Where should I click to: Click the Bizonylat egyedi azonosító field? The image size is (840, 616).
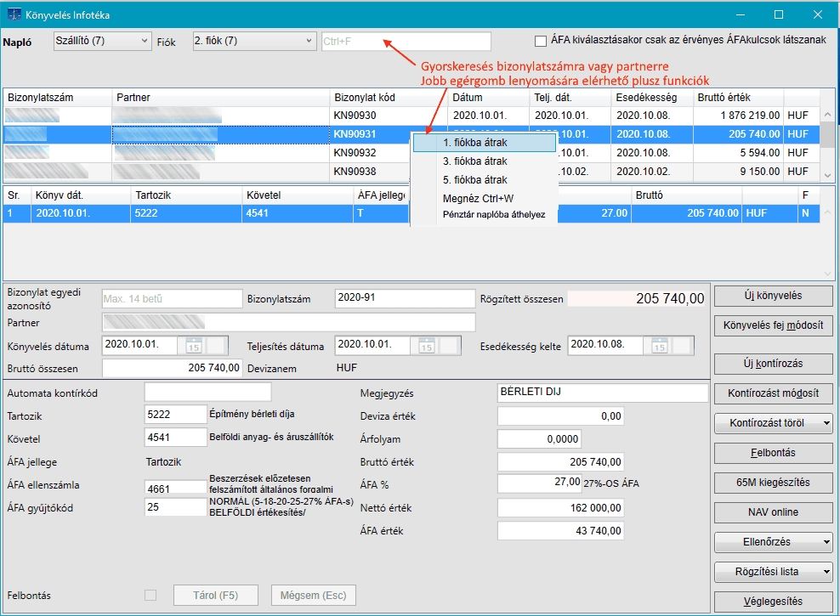pos(172,298)
